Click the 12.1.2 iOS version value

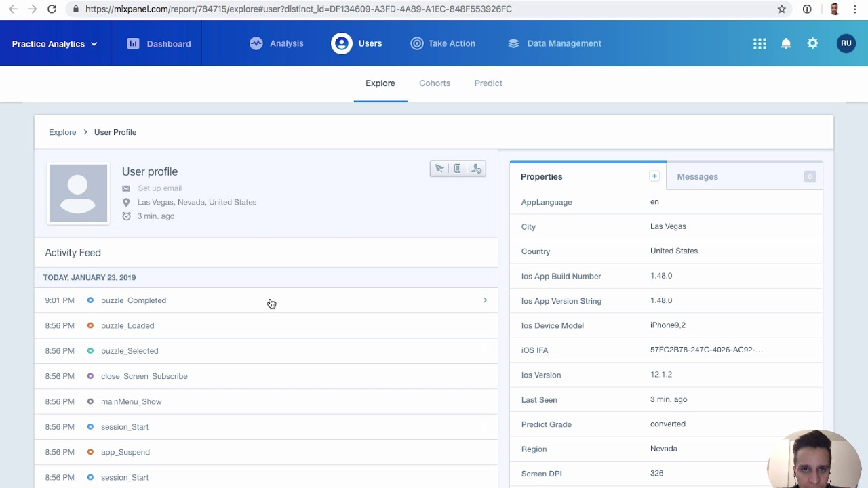(661, 375)
